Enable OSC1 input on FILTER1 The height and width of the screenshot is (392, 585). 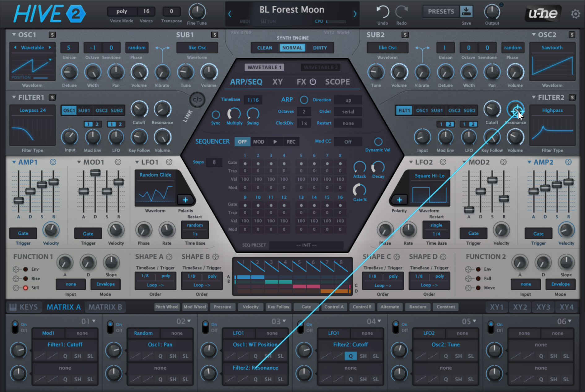point(69,110)
